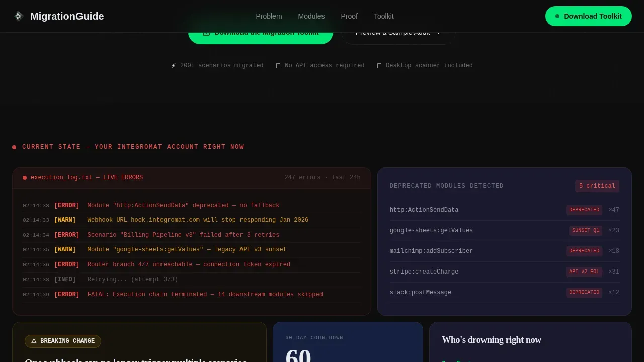Go to the Problem nav item
Viewport: 644px width, 362px height.
(x=269, y=16)
